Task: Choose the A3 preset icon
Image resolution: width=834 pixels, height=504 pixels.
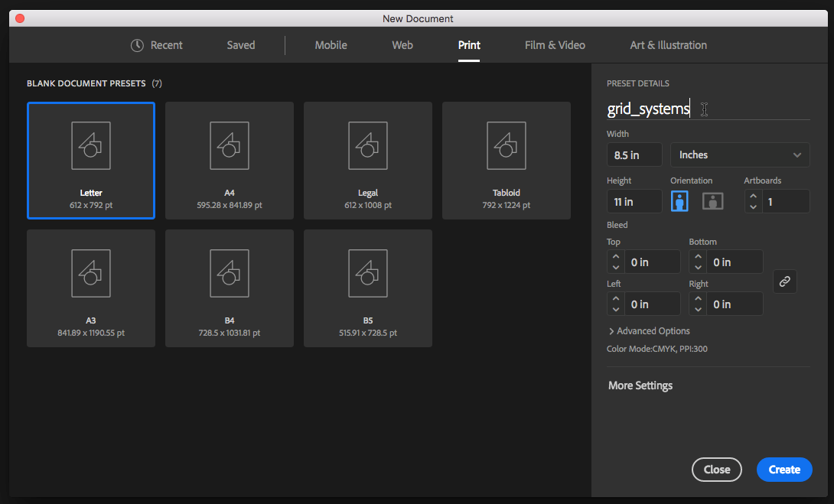Action: (91, 274)
